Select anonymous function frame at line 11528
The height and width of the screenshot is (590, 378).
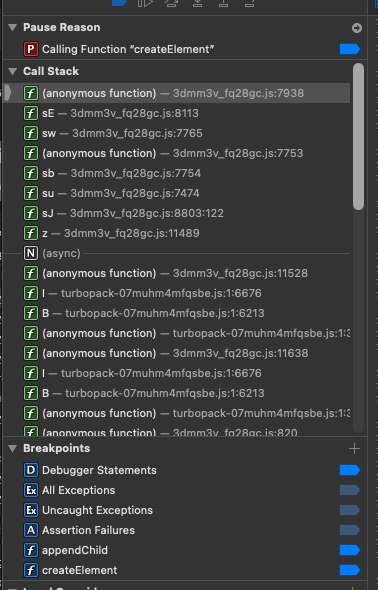click(x=177, y=273)
